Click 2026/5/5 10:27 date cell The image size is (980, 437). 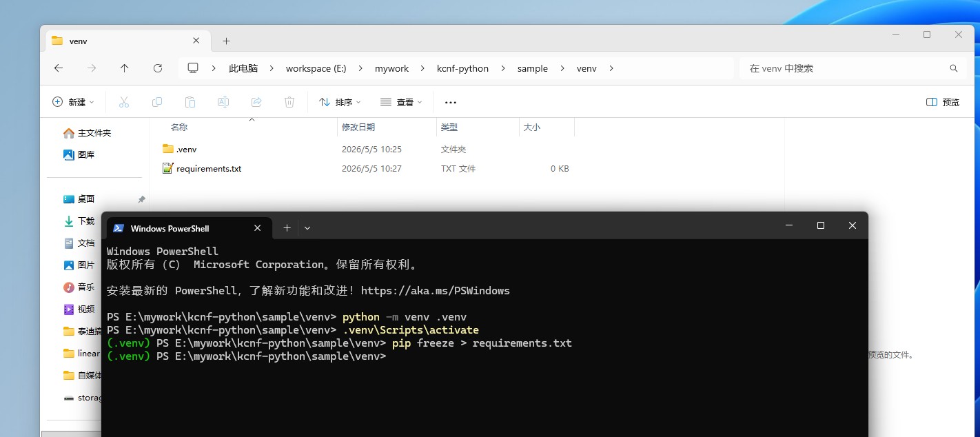[371, 168]
